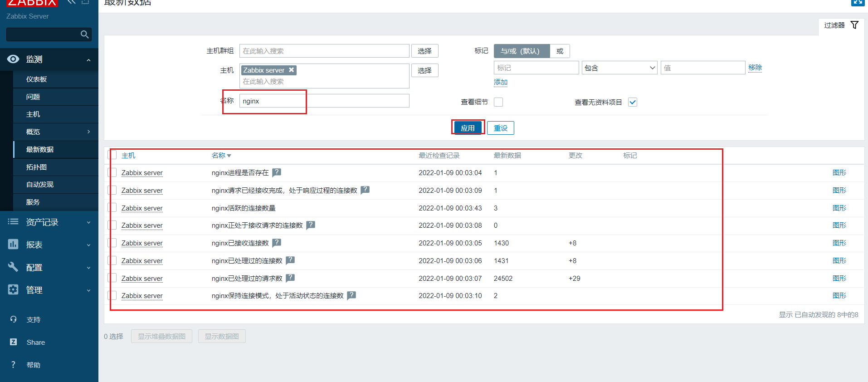This screenshot has height=382, width=868.
Task: Enable the 查看细节 checkbox
Action: point(498,102)
